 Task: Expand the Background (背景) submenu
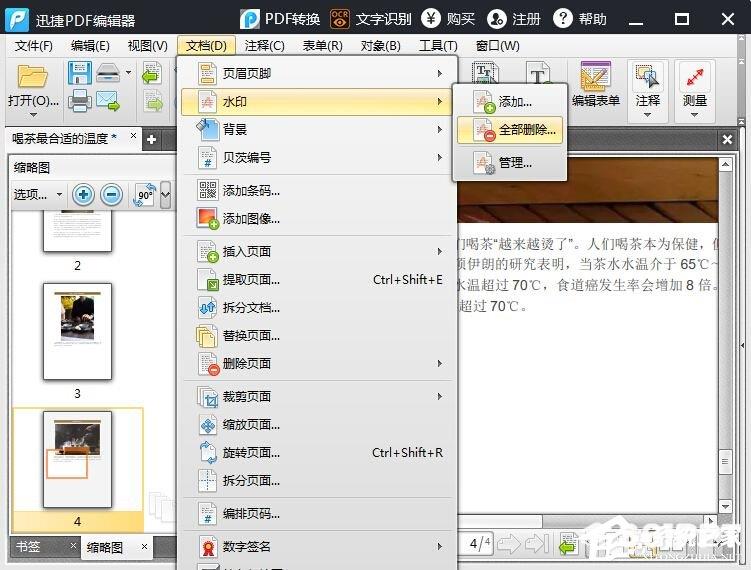[317, 129]
